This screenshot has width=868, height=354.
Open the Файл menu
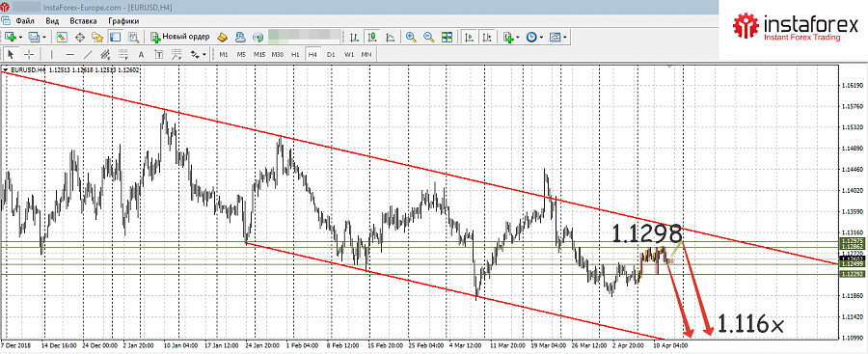(x=25, y=21)
